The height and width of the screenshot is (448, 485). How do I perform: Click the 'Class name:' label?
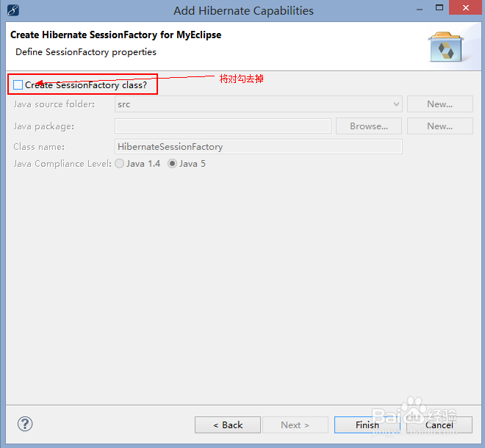(x=39, y=147)
